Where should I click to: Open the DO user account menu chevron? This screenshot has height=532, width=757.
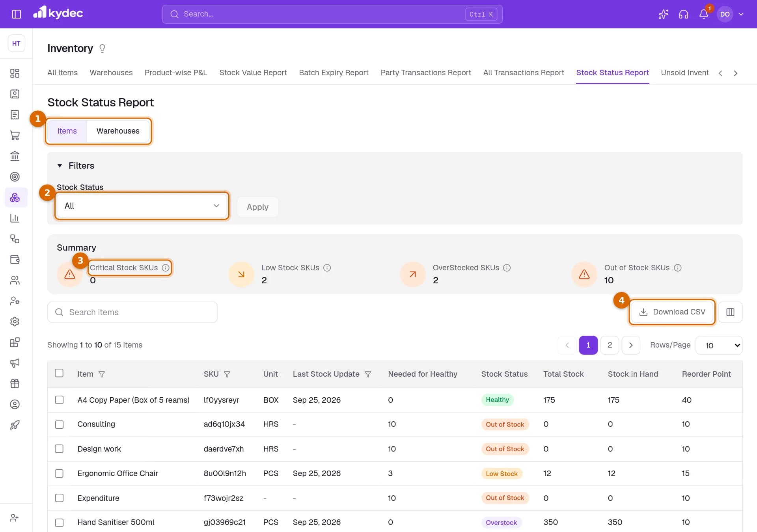tap(741, 14)
